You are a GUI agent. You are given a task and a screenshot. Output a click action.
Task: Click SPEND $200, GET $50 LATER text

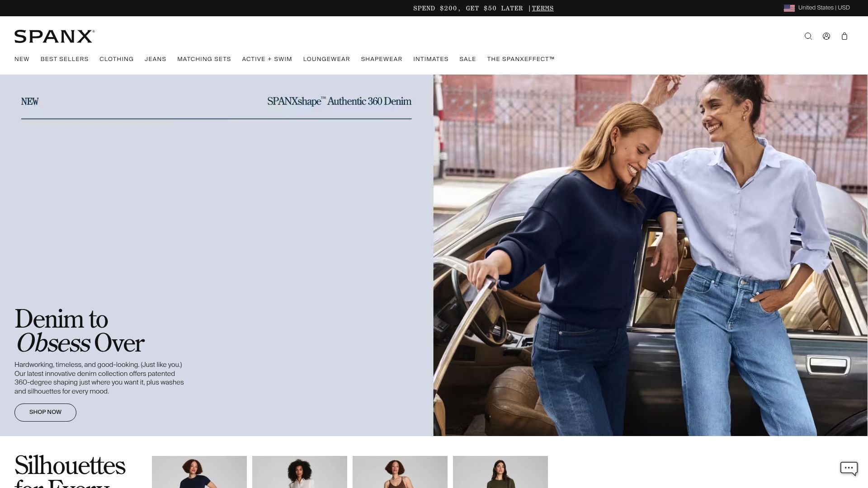[x=468, y=8]
